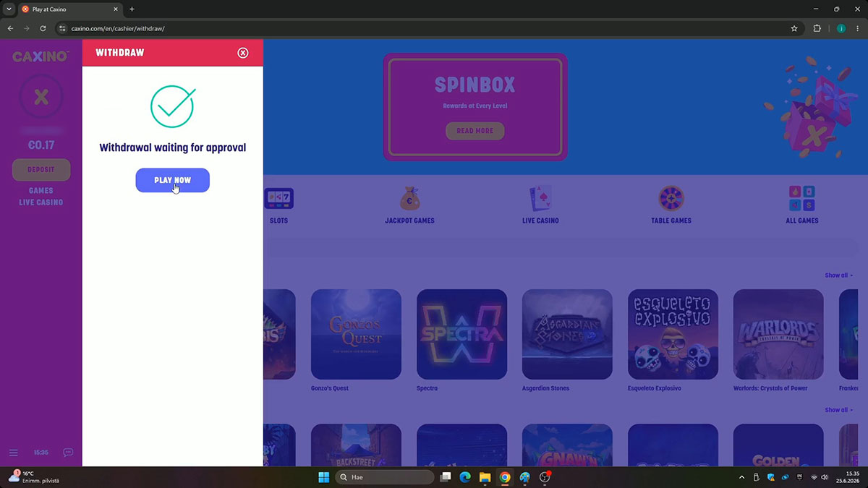Open the Chrome three-dot menu
The height and width of the screenshot is (488, 868).
pyautogui.click(x=858, y=28)
